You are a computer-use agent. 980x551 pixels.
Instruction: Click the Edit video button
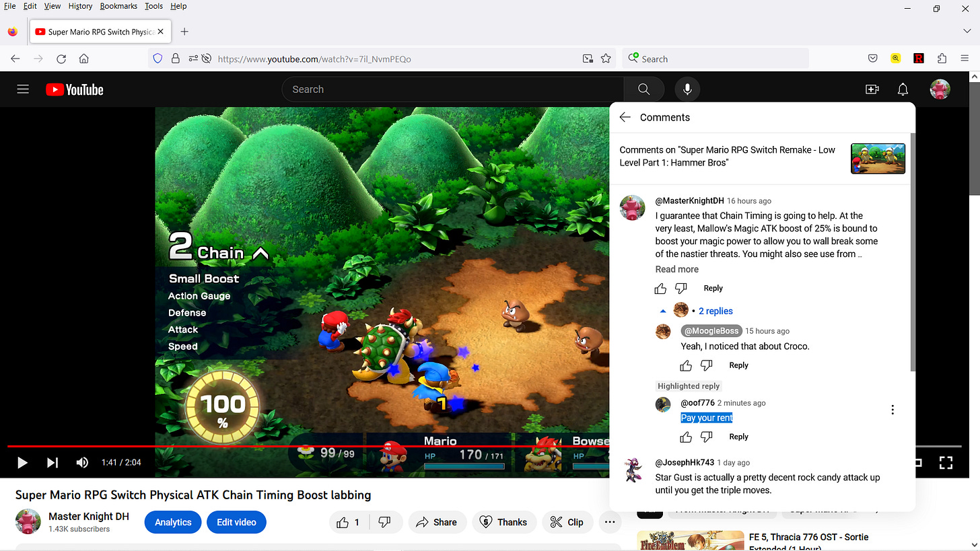(x=237, y=522)
